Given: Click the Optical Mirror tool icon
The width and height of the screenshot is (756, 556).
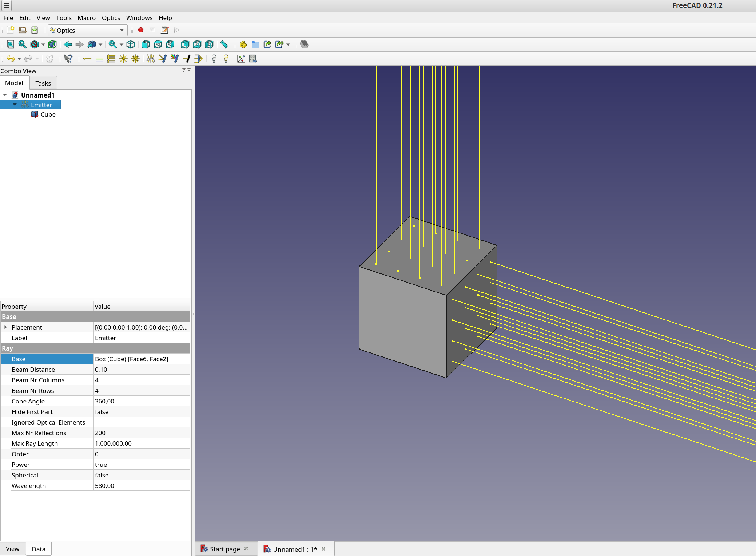Looking at the screenshot, I should pos(163,59).
